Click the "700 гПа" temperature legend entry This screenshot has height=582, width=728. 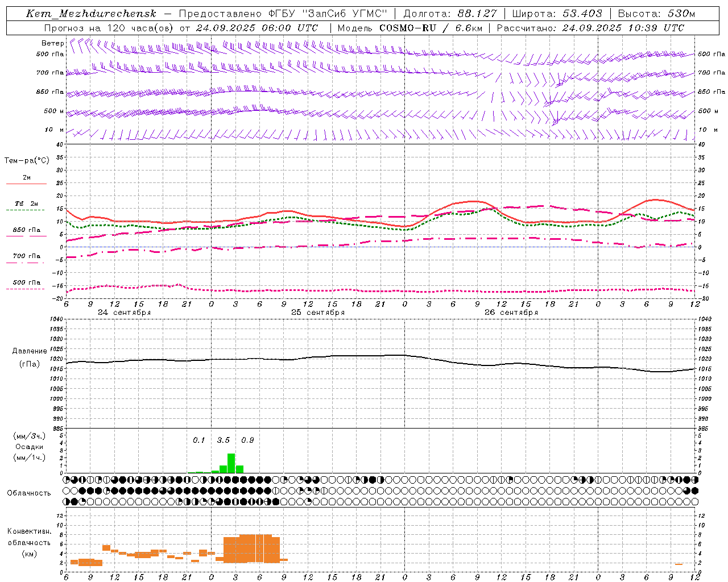[26, 256]
